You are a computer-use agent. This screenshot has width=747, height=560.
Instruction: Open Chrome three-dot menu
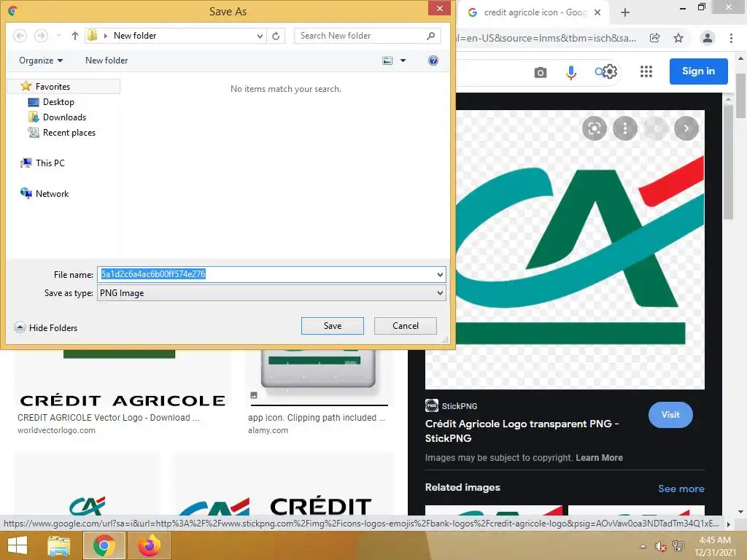(x=731, y=38)
